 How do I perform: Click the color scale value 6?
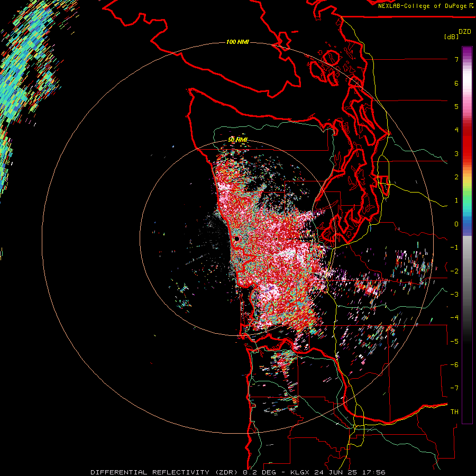[456, 83]
